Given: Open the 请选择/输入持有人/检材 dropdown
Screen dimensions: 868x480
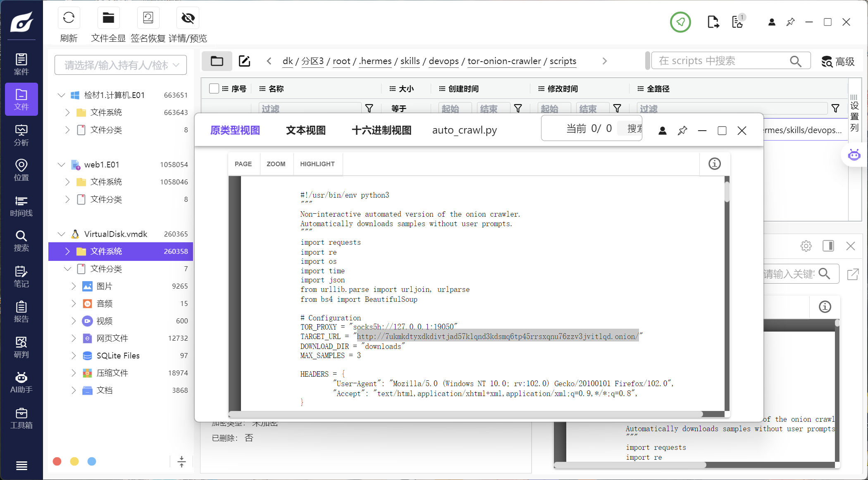Looking at the screenshot, I should (121, 65).
